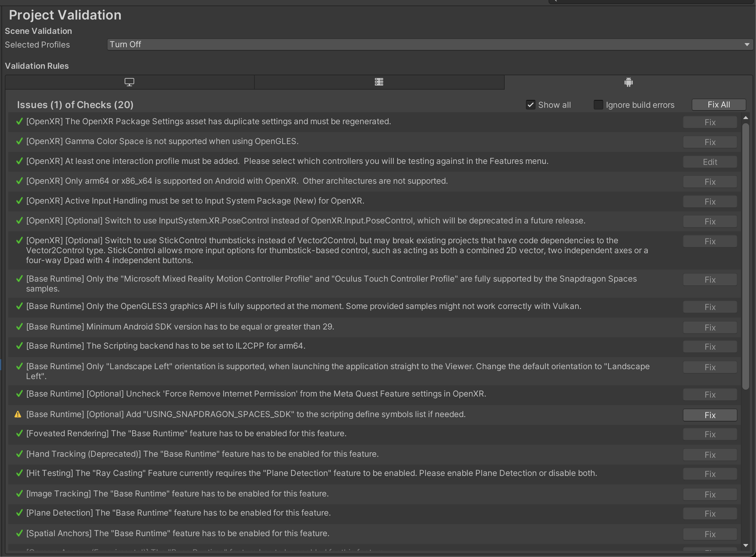Select the desktop standalone platform tab icon

point(129,82)
